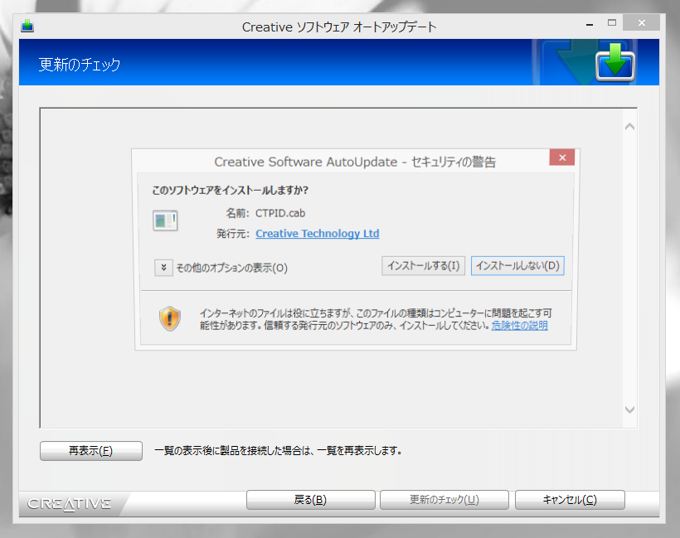Click インストールしない(D) button
Screen dimensions: 680x538
pos(517,266)
